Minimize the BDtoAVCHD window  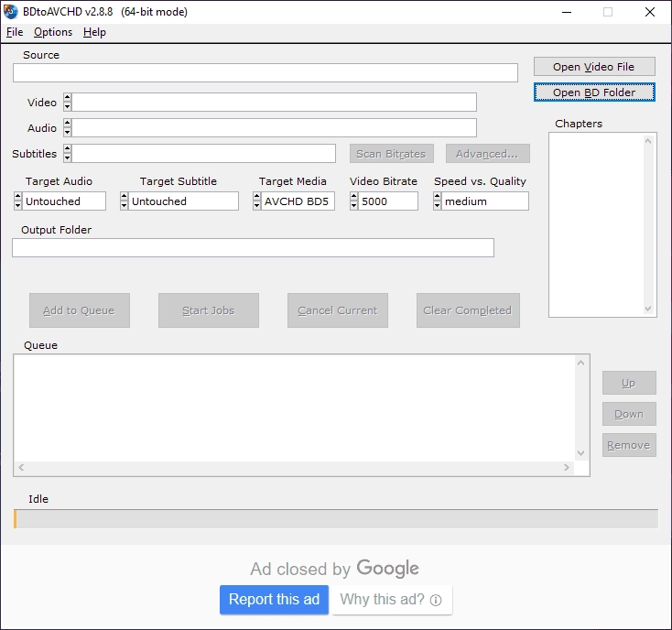(567, 12)
